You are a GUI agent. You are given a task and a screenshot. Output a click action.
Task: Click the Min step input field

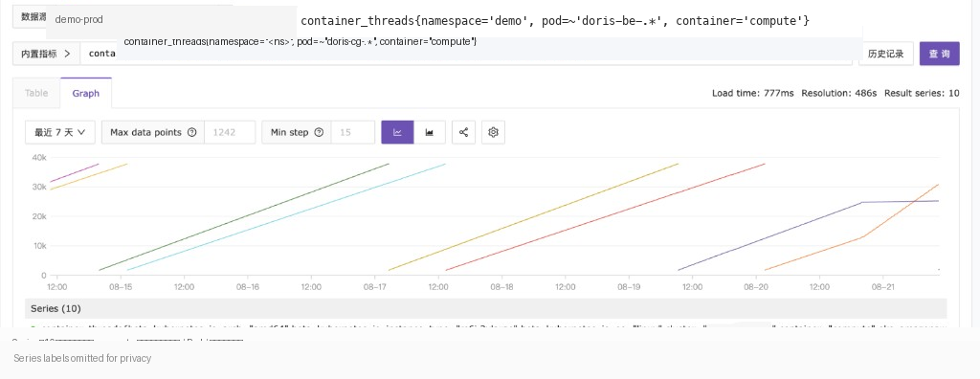352,132
